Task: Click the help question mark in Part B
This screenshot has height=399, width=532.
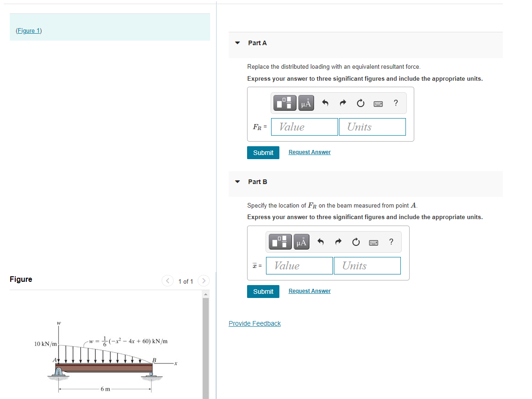Action: coord(391,242)
